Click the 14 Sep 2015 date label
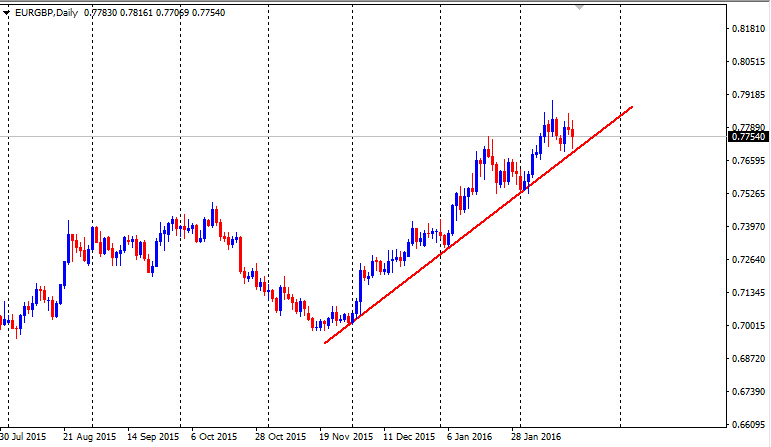This screenshot has width=771, height=447. (153, 437)
